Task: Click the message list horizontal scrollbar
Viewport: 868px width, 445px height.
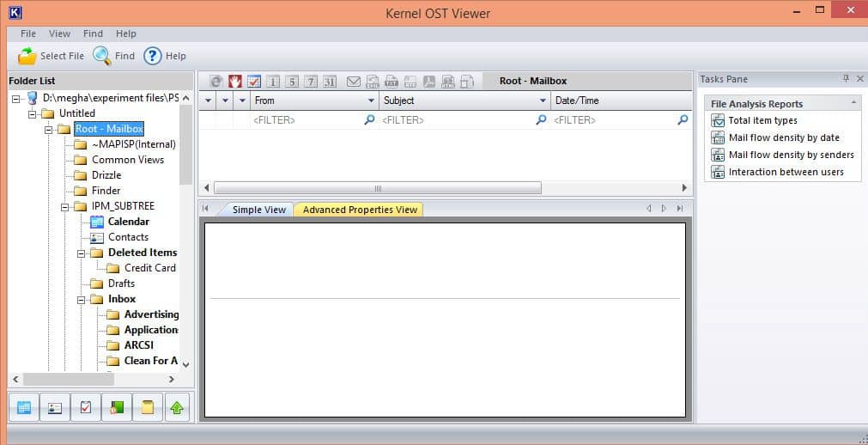Action: (x=378, y=188)
